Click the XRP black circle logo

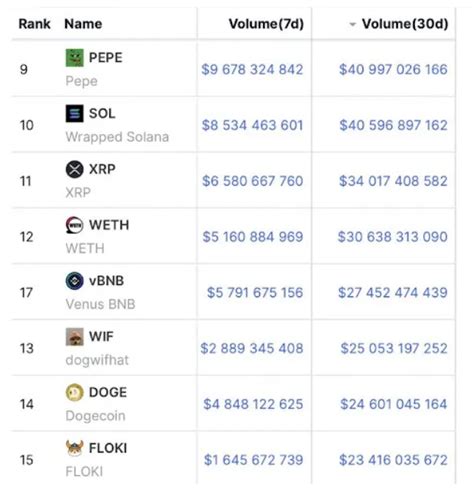pyautogui.click(x=74, y=169)
